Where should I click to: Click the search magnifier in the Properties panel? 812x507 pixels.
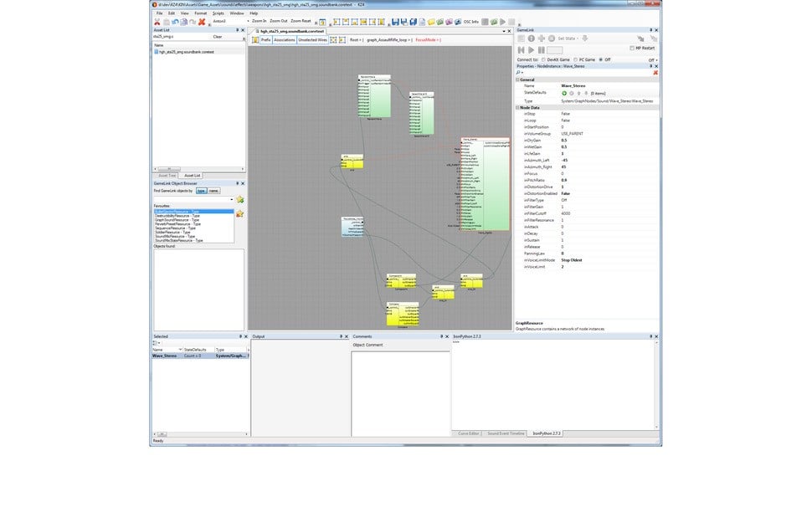tap(517, 72)
